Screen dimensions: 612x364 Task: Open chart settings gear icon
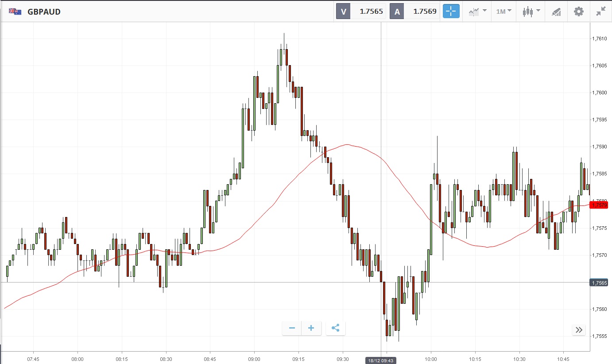pyautogui.click(x=578, y=12)
